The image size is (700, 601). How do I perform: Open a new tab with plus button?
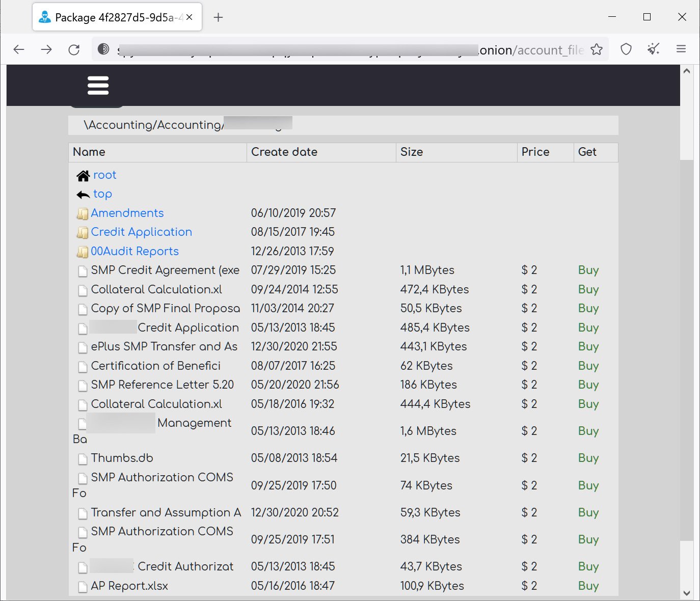click(x=218, y=17)
